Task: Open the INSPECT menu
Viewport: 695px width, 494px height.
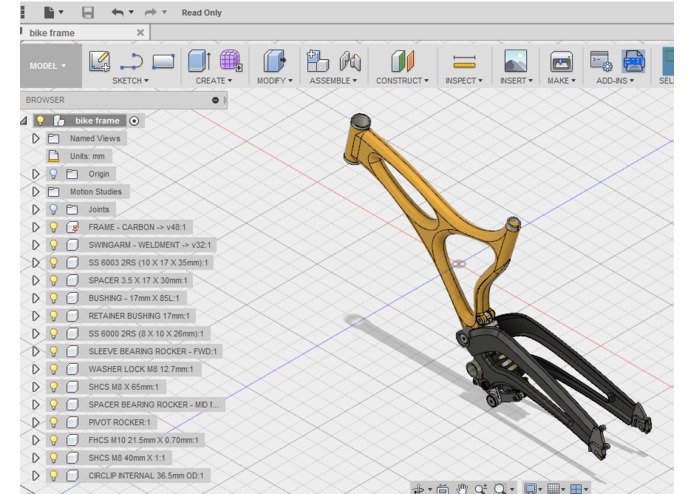Action: tap(464, 81)
